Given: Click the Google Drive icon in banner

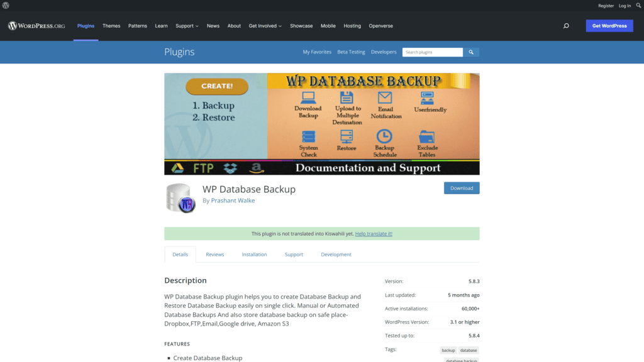Looking at the screenshot, I should click(177, 168).
